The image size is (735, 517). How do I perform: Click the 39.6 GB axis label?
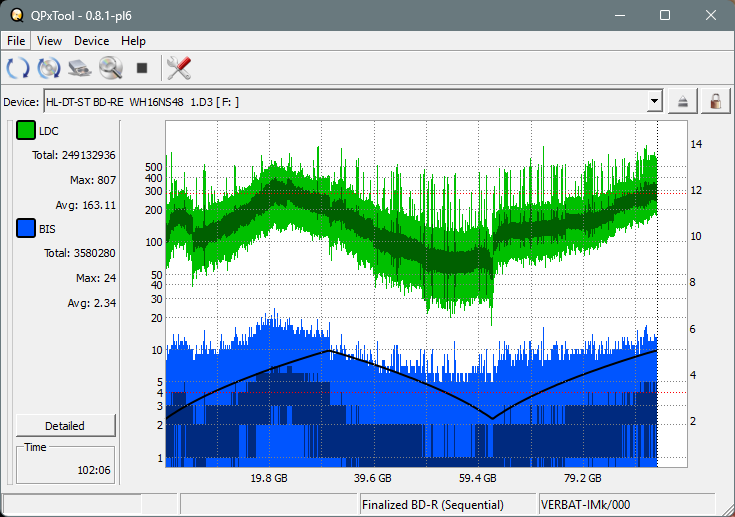tap(373, 478)
